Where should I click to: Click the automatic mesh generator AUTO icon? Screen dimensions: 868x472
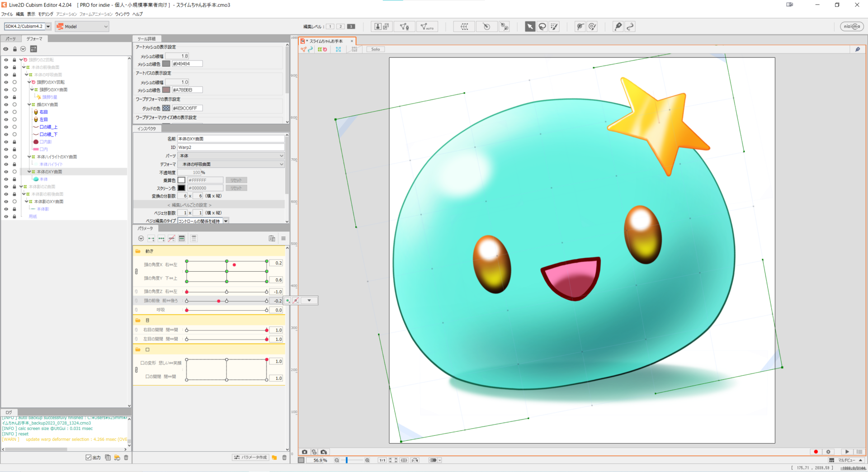(426, 27)
